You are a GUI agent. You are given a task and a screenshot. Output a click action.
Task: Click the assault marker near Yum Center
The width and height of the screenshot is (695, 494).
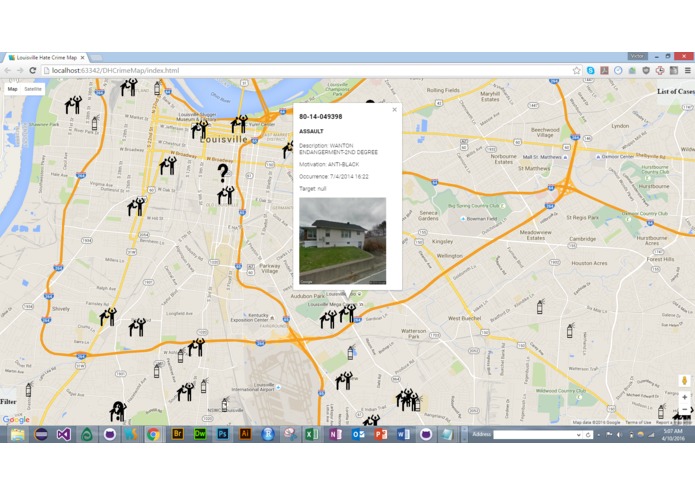[x=239, y=124]
